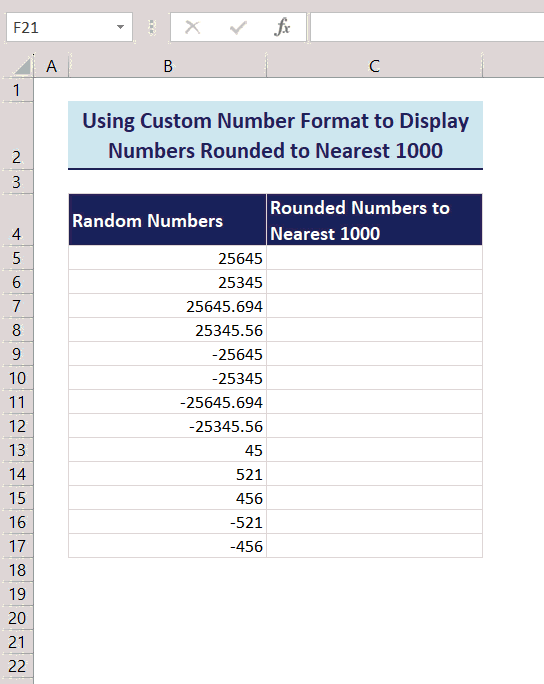Select column A header
This screenshot has width=544, height=684.
coord(51,66)
